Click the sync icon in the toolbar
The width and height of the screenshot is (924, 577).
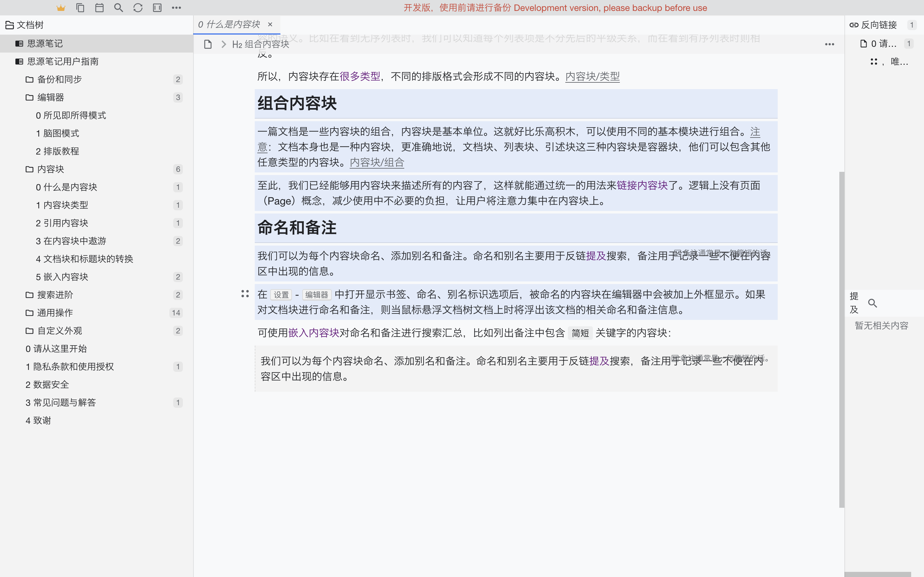(x=138, y=8)
